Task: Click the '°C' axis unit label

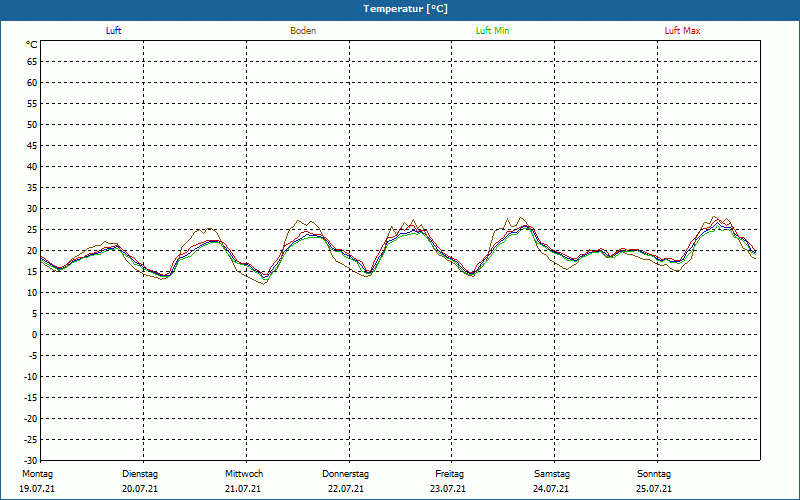Action: (32, 45)
